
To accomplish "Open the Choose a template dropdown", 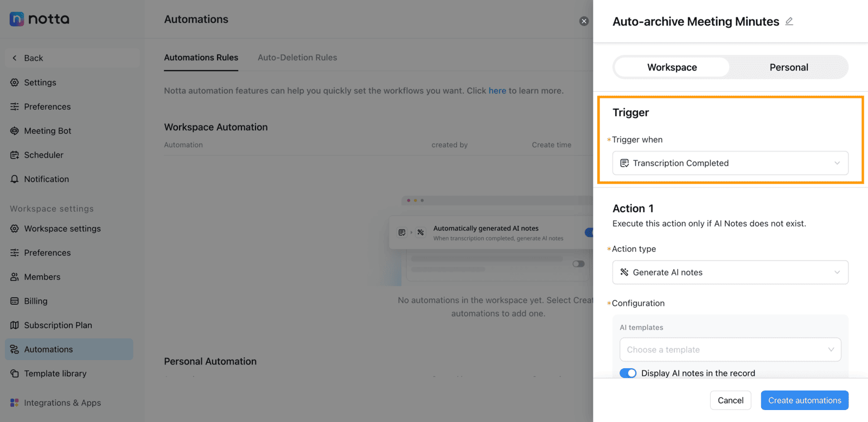I will [x=730, y=350].
